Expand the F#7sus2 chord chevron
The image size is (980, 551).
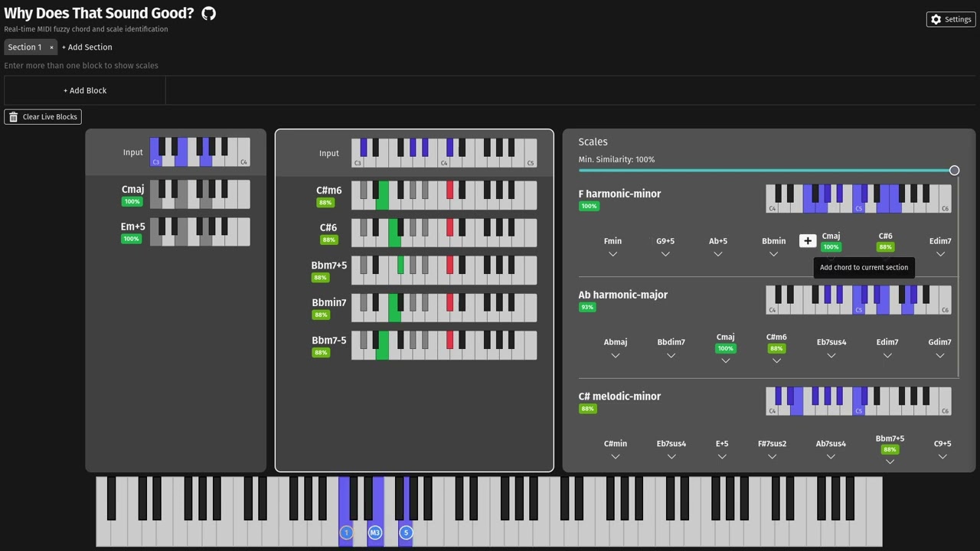(x=772, y=457)
